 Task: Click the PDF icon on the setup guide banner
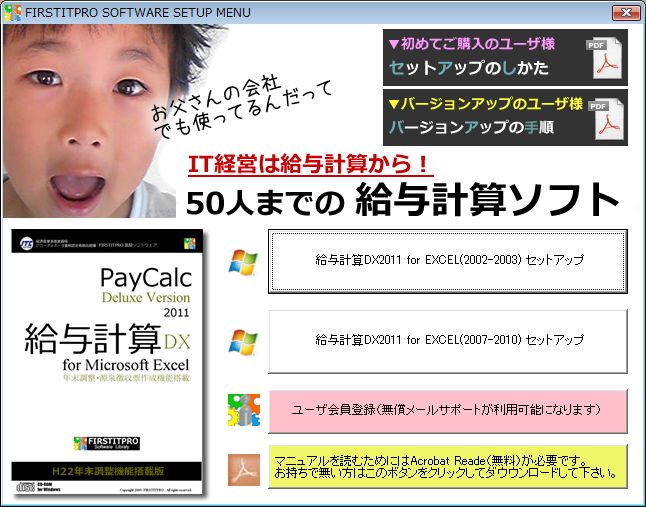coord(604,58)
